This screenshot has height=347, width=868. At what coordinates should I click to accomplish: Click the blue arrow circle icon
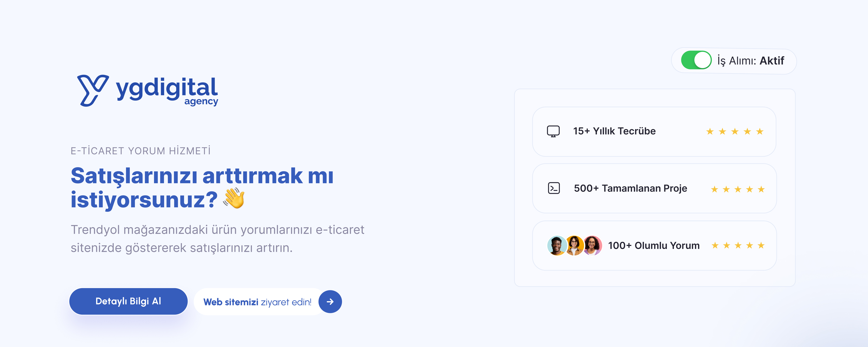tap(330, 302)
